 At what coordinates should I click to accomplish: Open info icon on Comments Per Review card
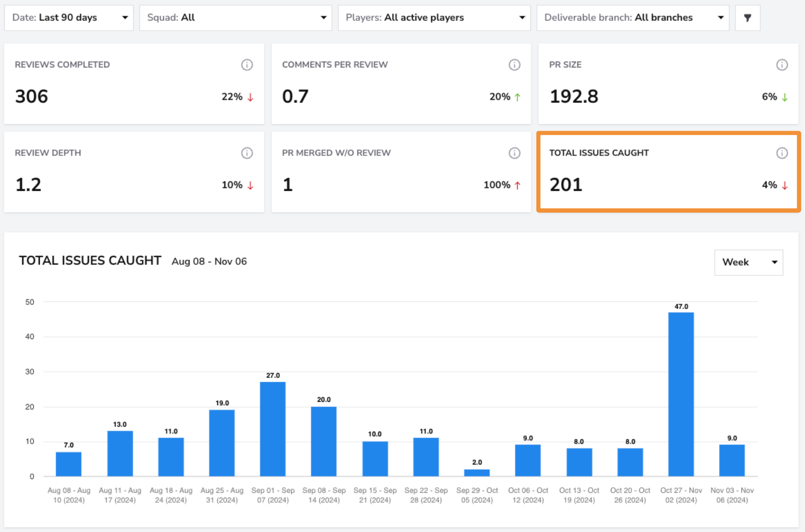pyautogui.click(x=514, y=65)
